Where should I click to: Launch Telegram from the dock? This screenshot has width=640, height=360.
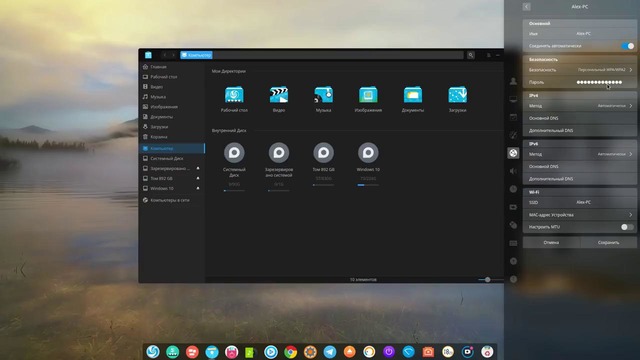(330, 351)
